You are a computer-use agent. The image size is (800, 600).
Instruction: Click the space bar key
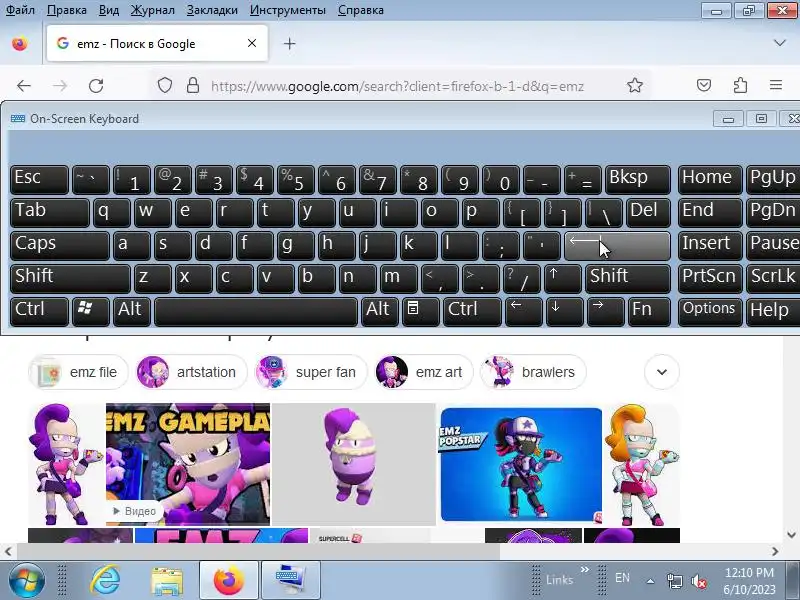click(256, 312)
